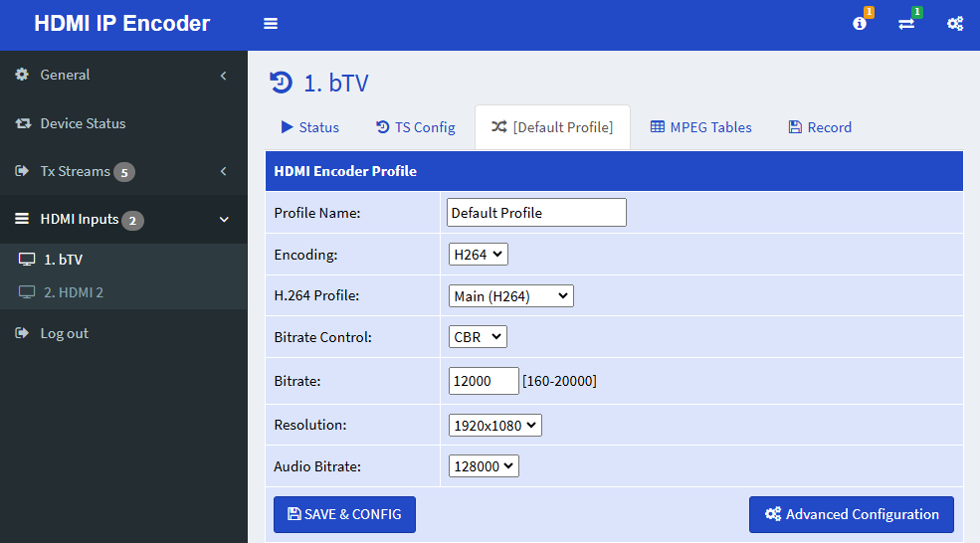Open the Encoding H264 dropdown
This screenshot has height=543, width=980.
[x=479, y=255]
